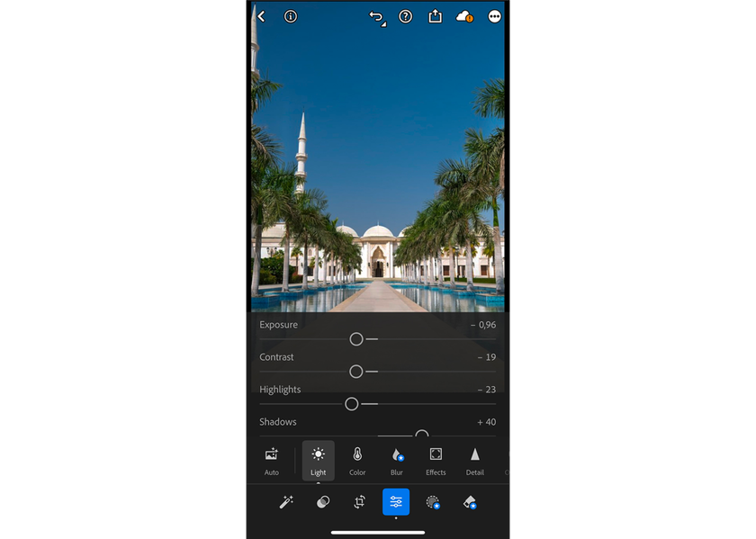The height and width of the screenshot is (539, 756).
Task: Check cloud sync status via cloud icon
Action: pos(464,16)
